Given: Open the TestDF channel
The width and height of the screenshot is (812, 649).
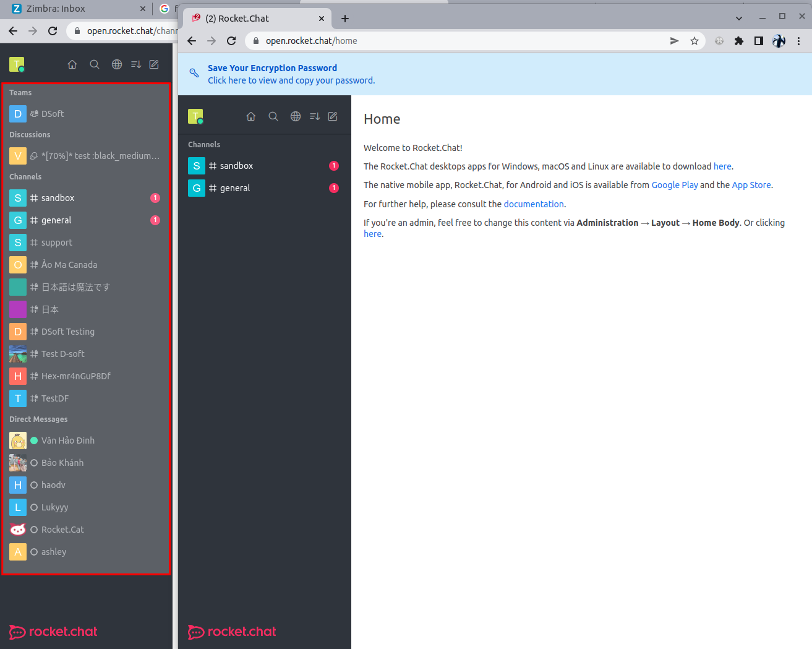Looking at the screenshot, I should click(x=86, y=398).
